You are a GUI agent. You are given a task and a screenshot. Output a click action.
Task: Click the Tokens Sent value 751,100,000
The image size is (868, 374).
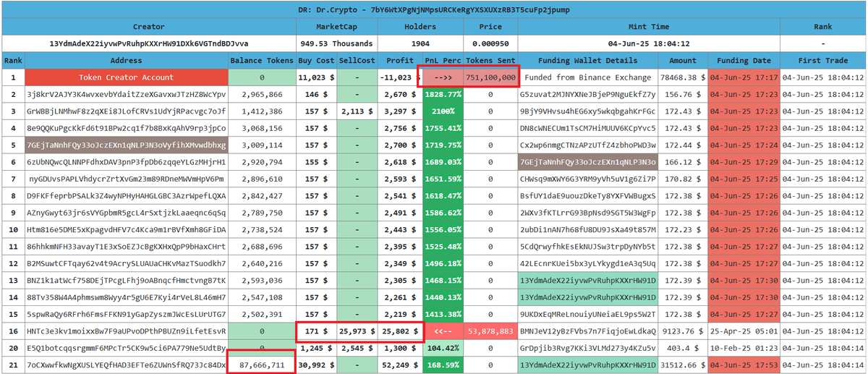pyautogui.click(x=490, y=77)
